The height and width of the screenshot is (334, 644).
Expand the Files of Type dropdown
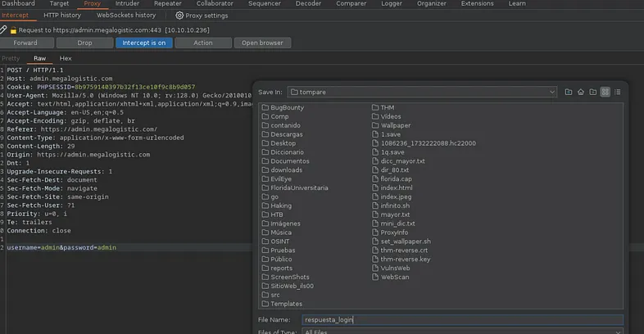tap(618, 332)
